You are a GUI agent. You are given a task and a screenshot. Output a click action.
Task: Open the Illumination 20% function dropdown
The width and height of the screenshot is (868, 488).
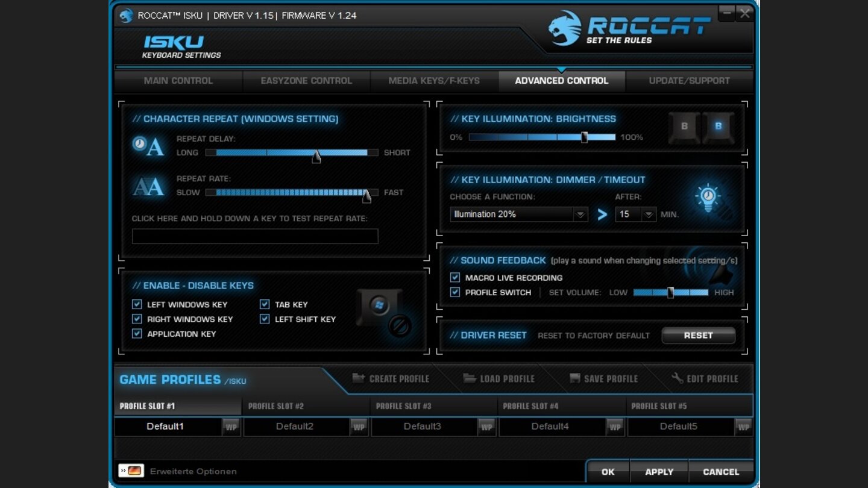pyautogui.click(x=519, y=214)
